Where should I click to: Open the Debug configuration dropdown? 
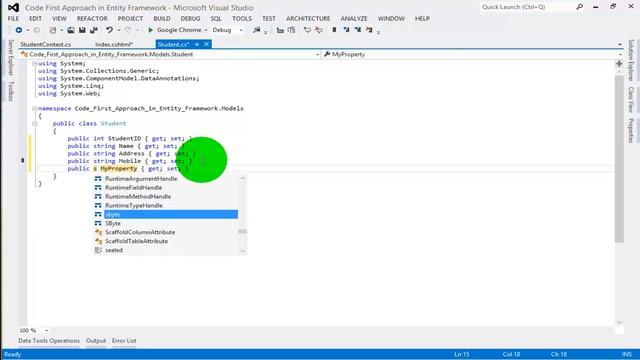point(241,30)
